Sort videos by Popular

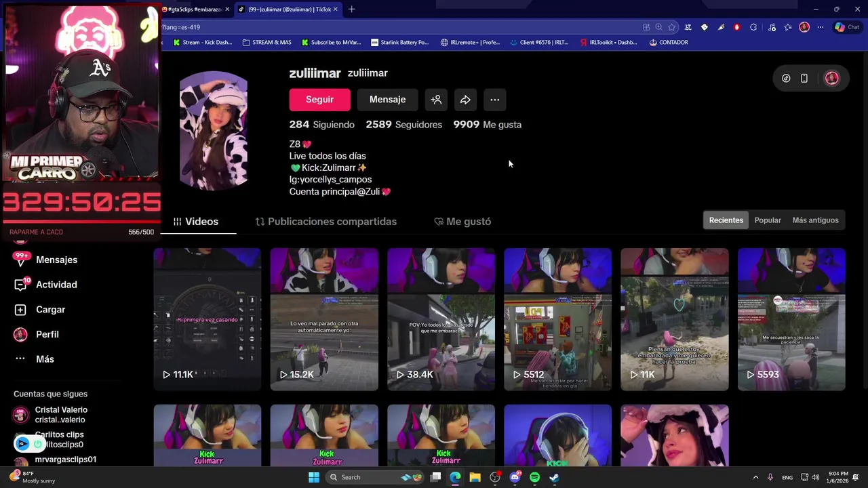point(768,220)
